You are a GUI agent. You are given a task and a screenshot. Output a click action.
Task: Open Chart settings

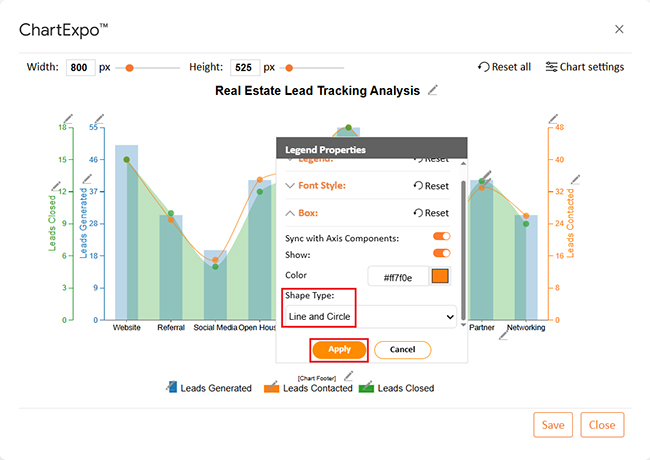584,67
